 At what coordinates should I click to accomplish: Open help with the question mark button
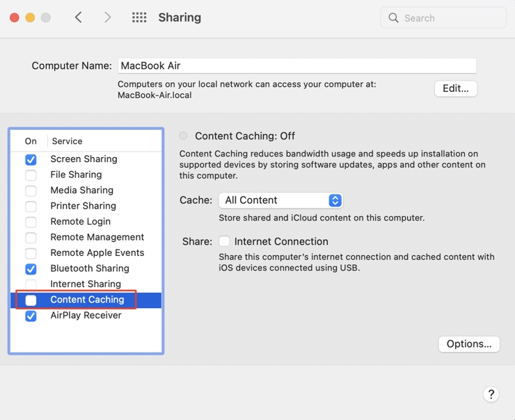point(491,394)
